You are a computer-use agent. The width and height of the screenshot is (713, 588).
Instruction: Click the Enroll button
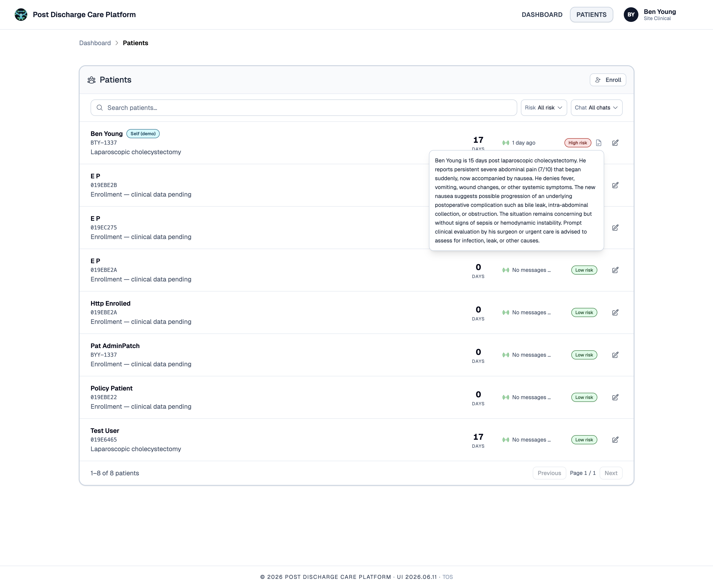click(x=608, y=80)
